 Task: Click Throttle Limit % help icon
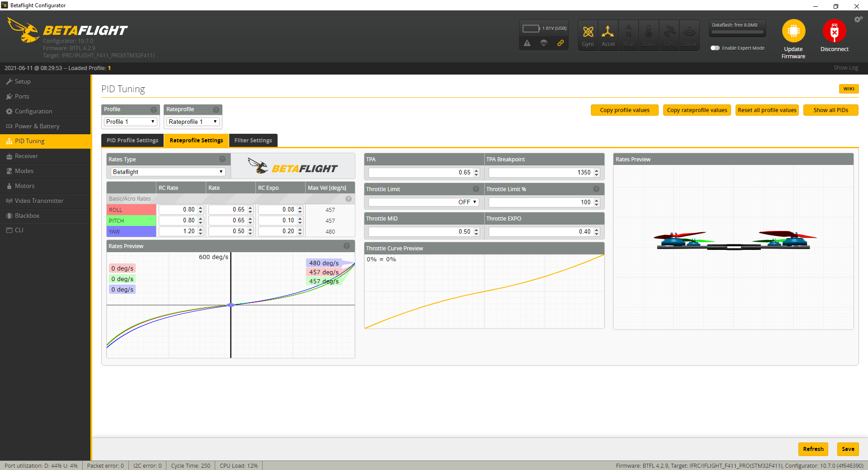coord(596,189)
